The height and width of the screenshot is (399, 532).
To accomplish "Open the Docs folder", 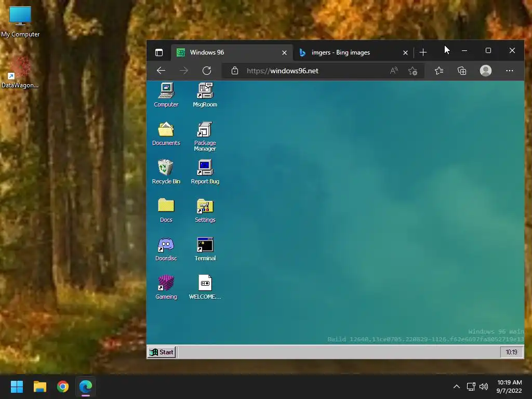I will click(x=166, y=210).
